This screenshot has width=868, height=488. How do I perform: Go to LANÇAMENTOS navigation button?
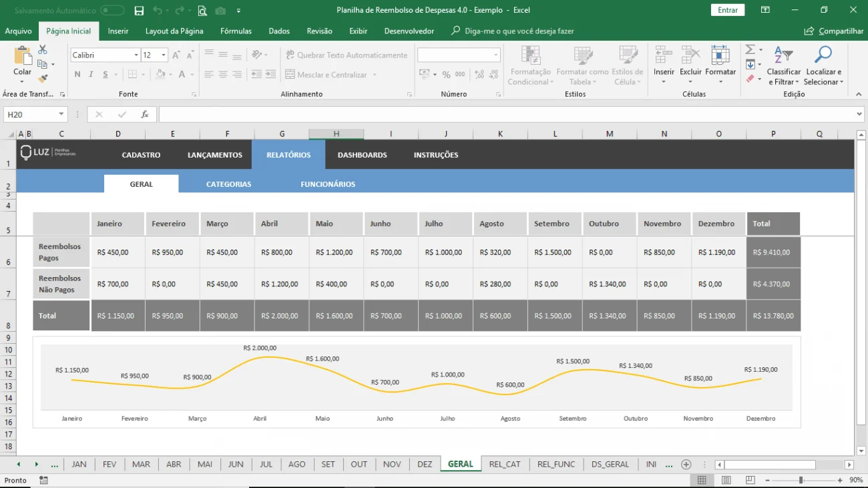coord(215,155)
